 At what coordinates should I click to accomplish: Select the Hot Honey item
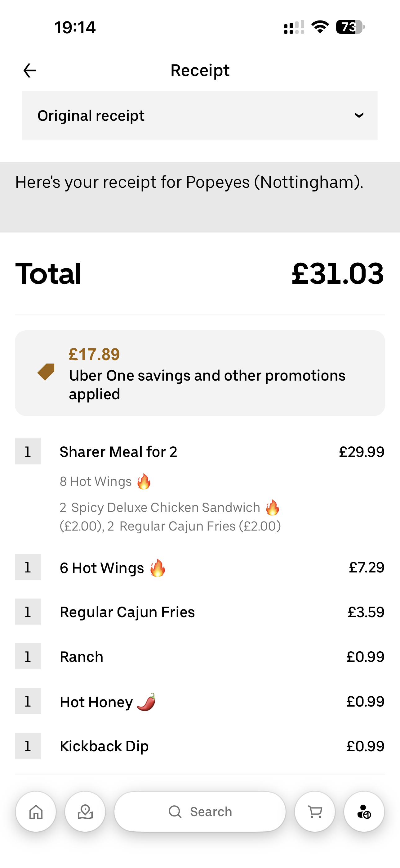pyautogui.click(x=97, y=702)
